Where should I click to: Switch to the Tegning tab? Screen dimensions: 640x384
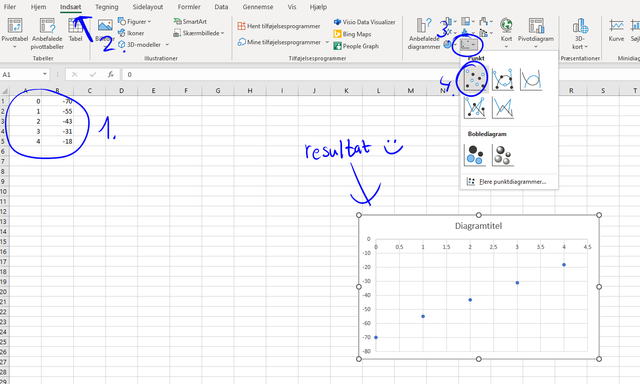click(107, 7)
